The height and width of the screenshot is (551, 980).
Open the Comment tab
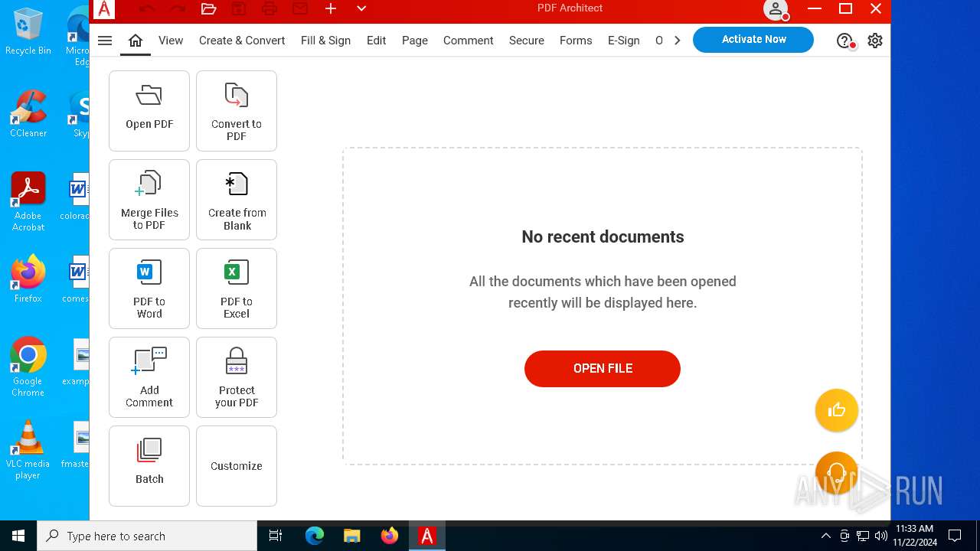(x=468, y=41)
